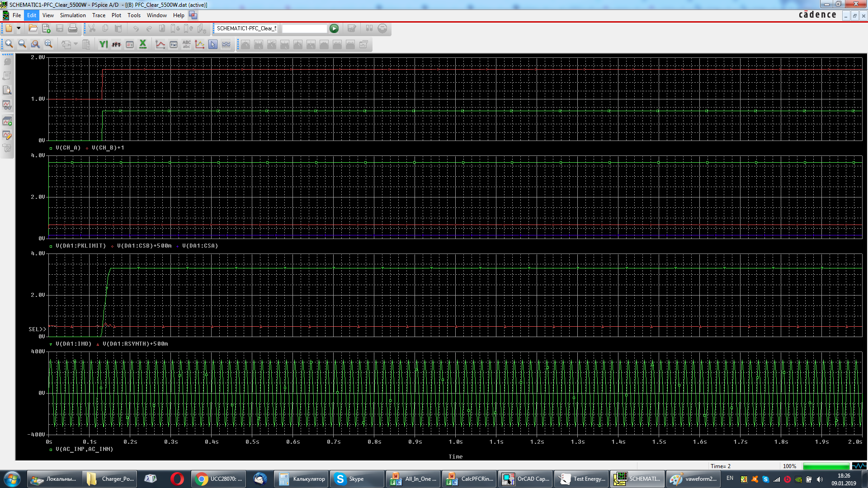Viewport: 868px width, 488px height.
Task: Click the empty field beside Run
Action: click(304, 28)
